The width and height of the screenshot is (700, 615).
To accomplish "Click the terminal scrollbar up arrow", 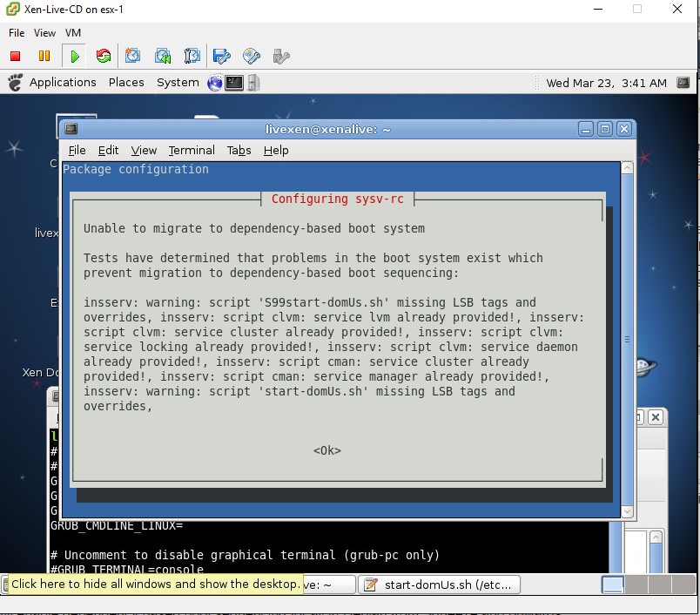I will (627, 168).
